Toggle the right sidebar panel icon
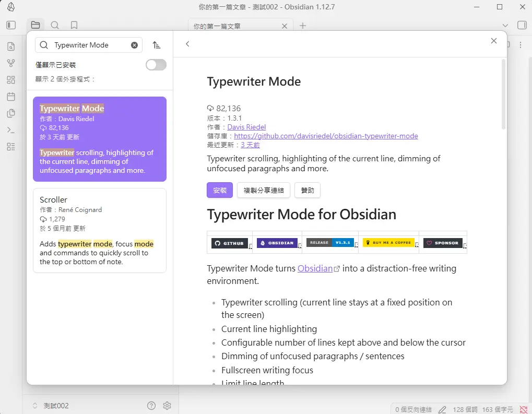The width and height of the screenshot is (532, 414). [521, 25]
